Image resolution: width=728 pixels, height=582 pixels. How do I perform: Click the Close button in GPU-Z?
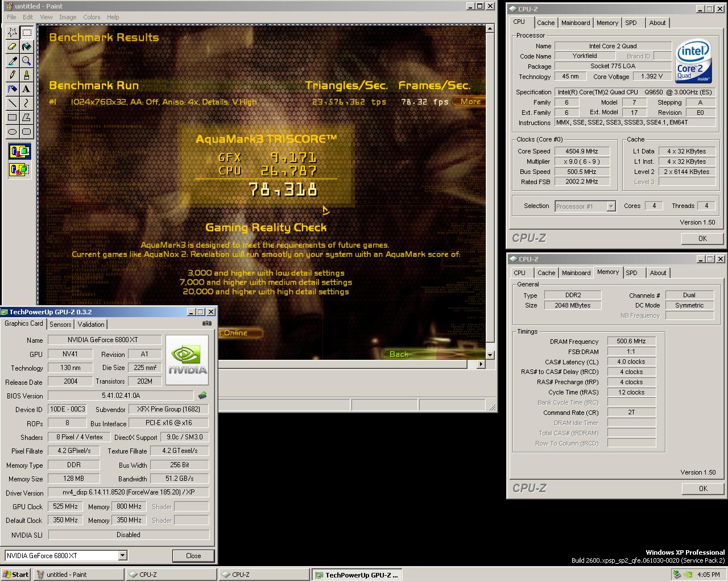tap(193, 556)
